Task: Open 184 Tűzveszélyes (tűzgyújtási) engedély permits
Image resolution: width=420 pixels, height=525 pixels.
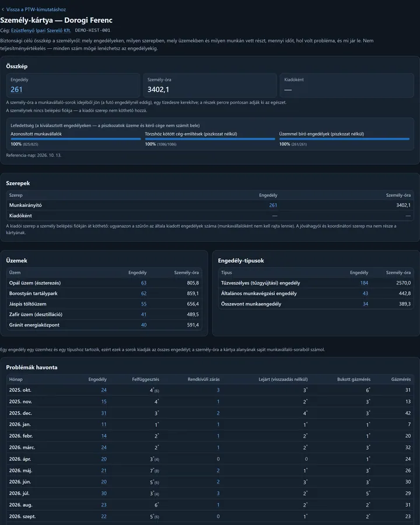Action: pos(364,283)
